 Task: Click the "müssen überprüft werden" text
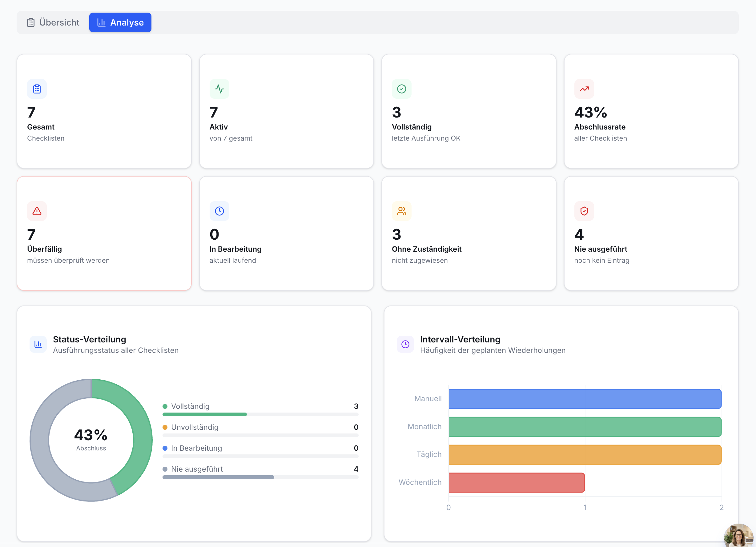pyautogui.click(x=68, y=261)
